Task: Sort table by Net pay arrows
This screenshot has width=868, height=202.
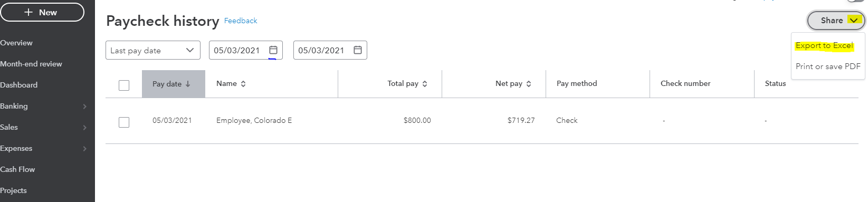Action: click(x=529, y=84)
